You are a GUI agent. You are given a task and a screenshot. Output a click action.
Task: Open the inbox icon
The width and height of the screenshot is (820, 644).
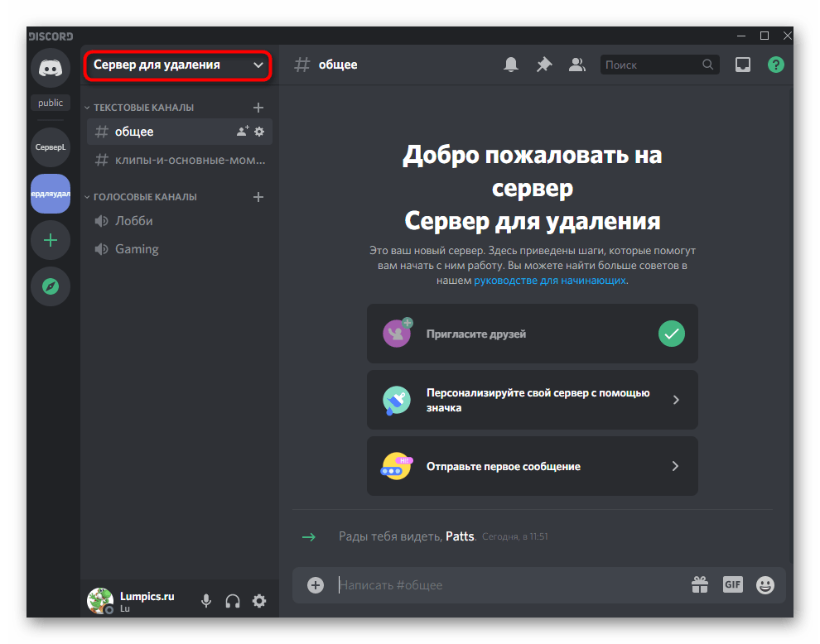coord(743,65)
